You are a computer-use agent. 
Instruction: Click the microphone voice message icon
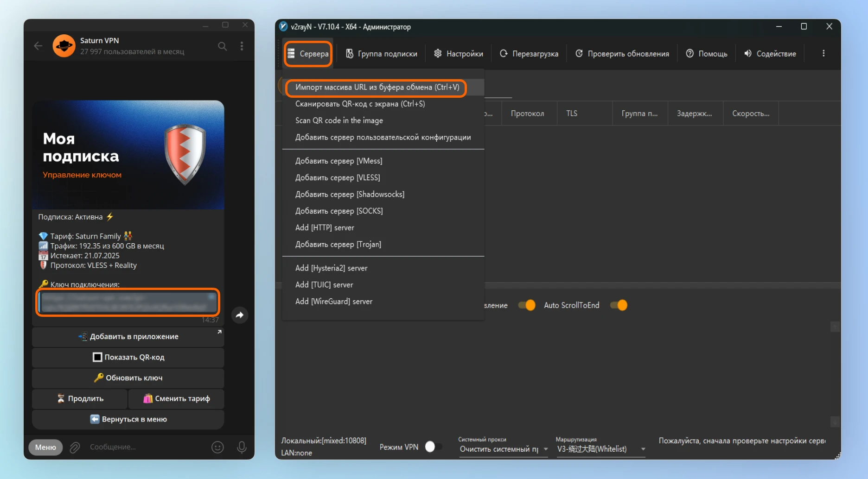(x=242, y=447)
